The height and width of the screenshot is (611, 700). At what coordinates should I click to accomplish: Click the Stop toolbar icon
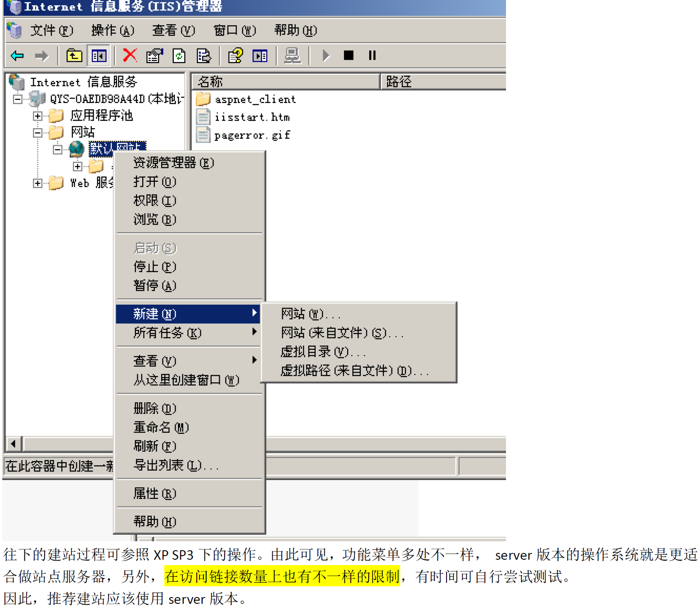point(348,55)
